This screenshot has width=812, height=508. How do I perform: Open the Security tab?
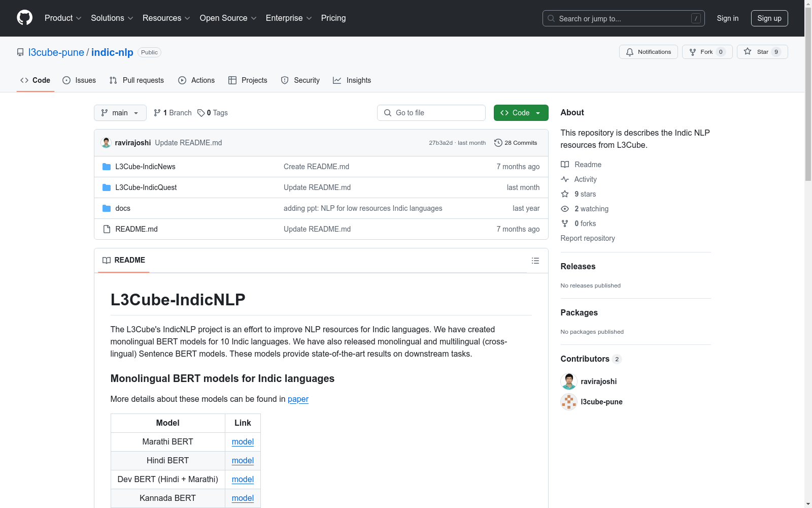[300, 80]
